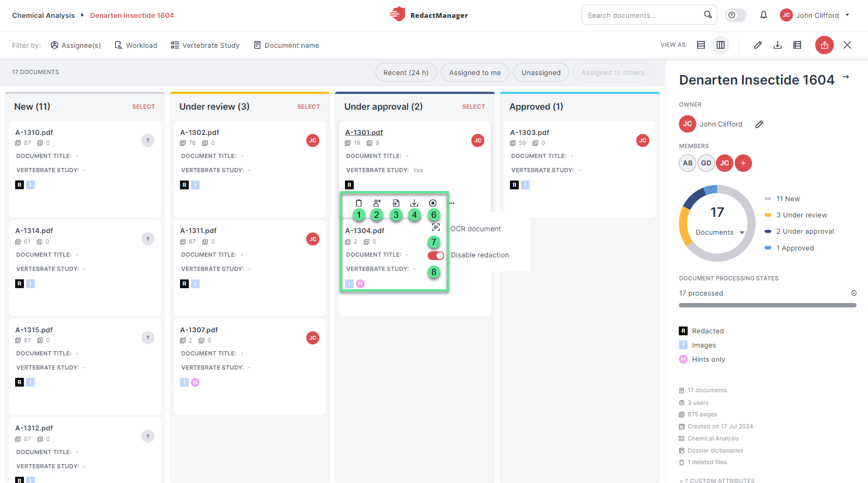Apply the Unassigned quick filter
Image resolution: width=868 pixels, height=483 pixels.
(x=541, y=72)
